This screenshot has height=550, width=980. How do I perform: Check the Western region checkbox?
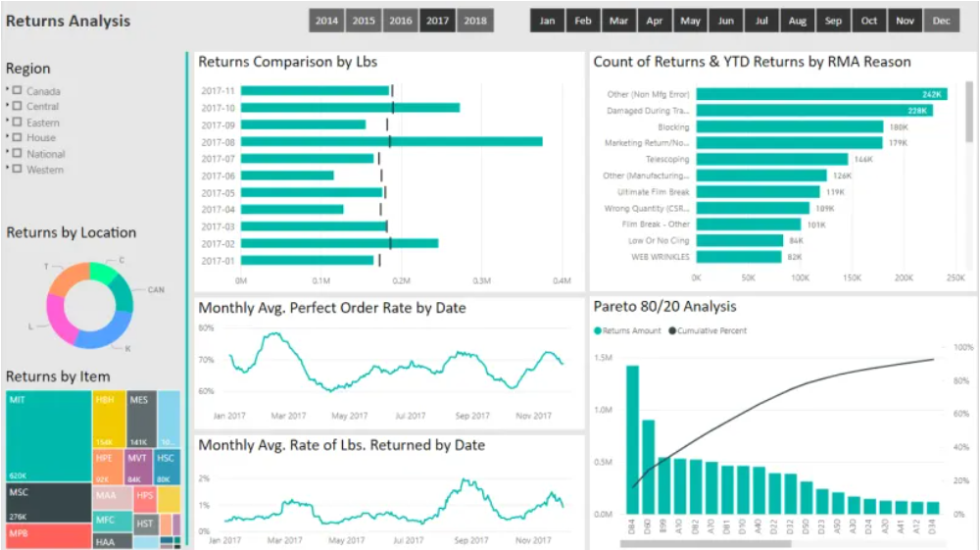pos(17,169)
